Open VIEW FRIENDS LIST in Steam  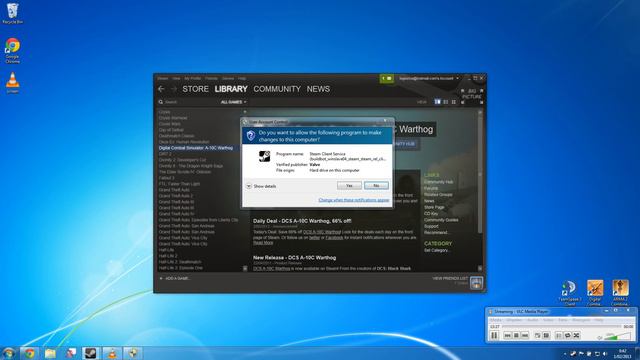(x=450, y=278)
